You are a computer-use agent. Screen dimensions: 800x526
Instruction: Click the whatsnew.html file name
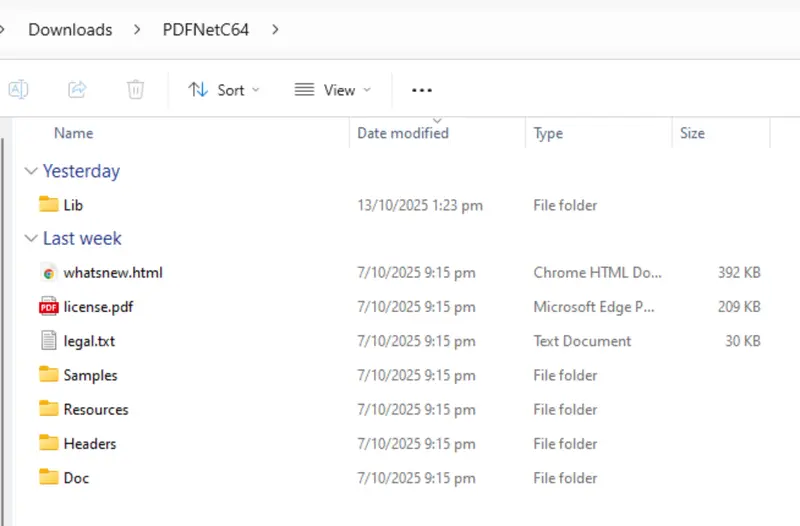click(x=113, y=272)
